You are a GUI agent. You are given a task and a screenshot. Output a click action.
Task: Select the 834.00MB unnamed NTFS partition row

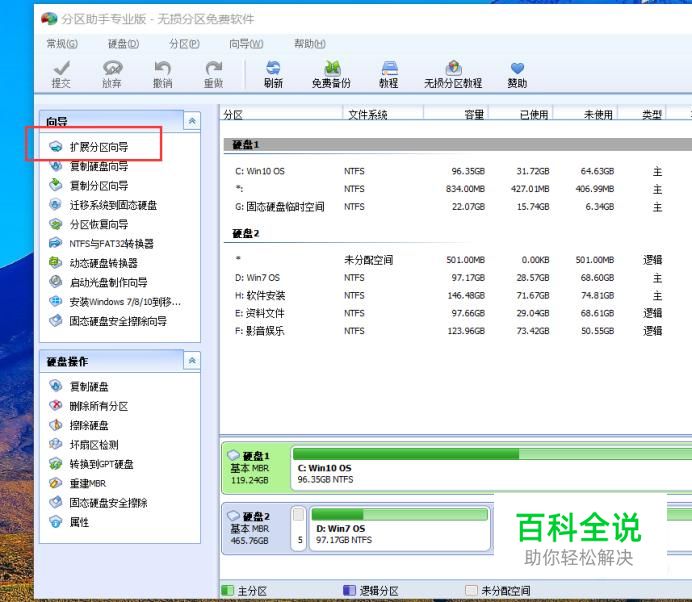(x=458, y=189)
